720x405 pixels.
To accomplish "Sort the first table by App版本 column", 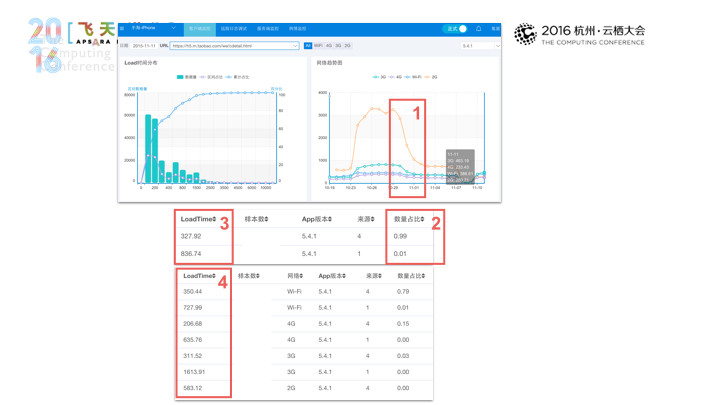I will [x=316, y=219].
